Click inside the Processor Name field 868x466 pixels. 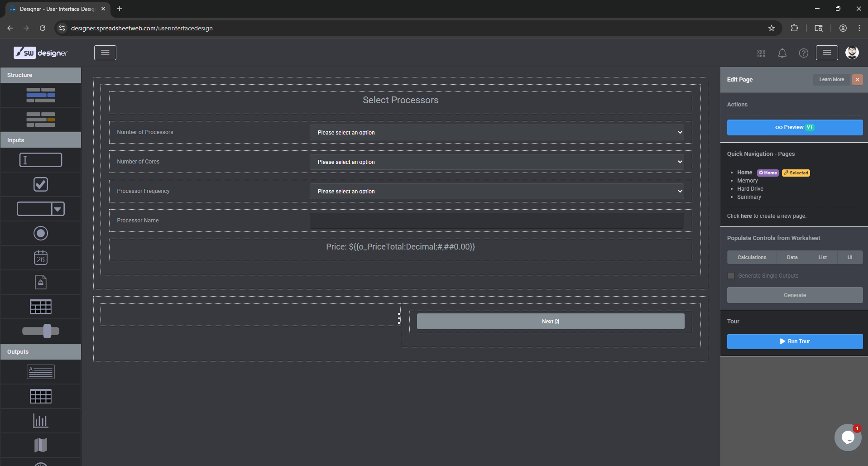coord(497,221)
